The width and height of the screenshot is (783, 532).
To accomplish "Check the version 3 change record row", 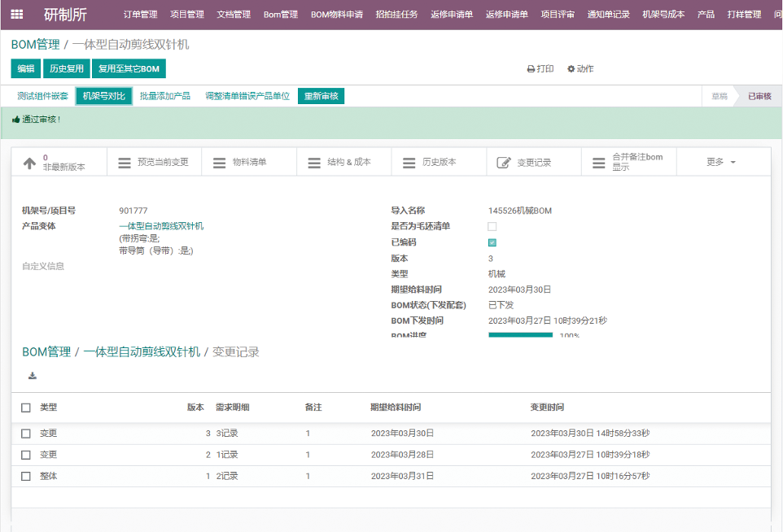I will click(x=26, y=434).
